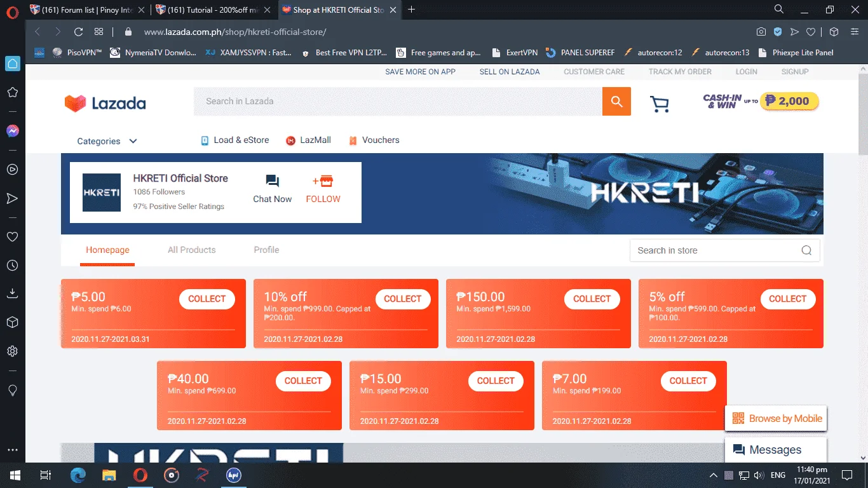Focus the Search in store field
Image resolution: width=868 pixels, height=488 pixels.
(715, 250)
